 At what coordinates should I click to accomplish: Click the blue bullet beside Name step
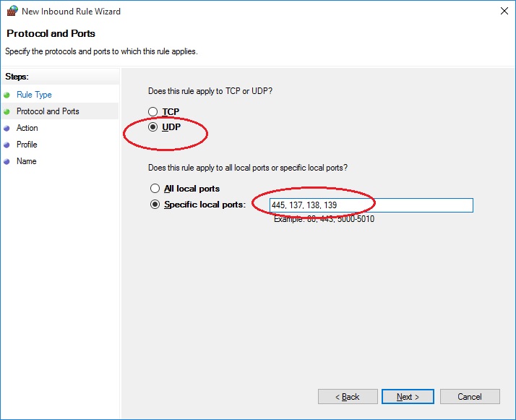[7, 161]
